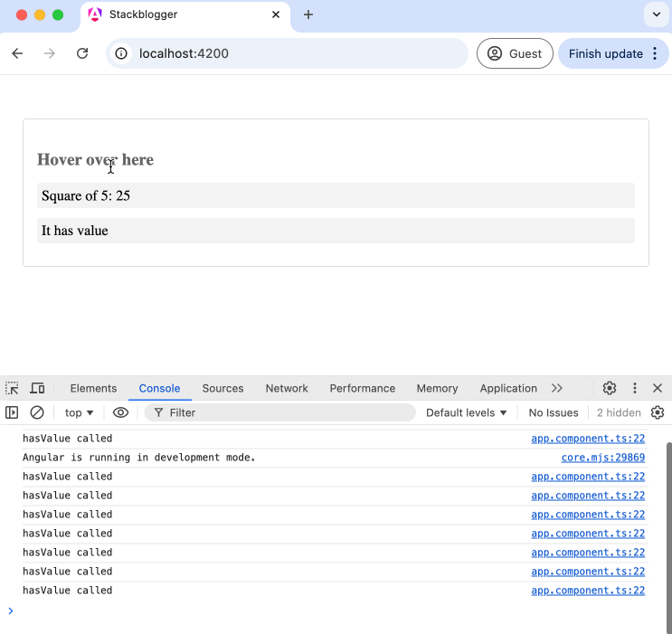
Task: Click Angular is running in development mode message
Action: pyautogui.click(x=139, y=458)
